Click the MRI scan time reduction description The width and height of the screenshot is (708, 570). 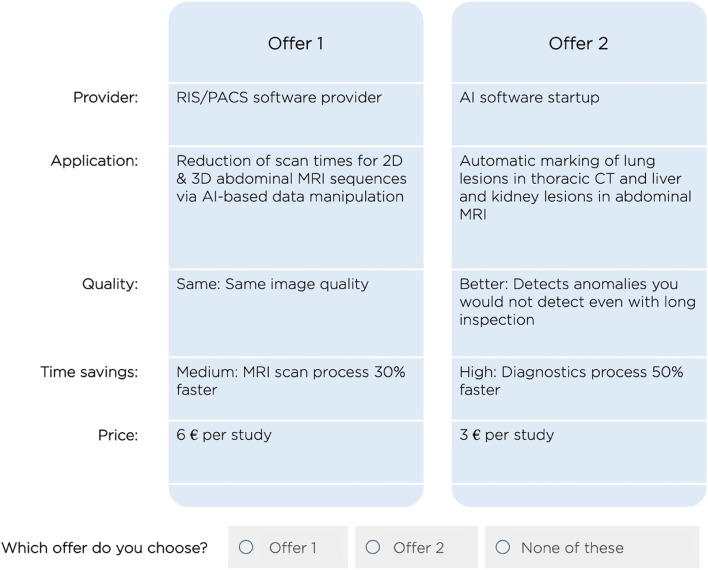pos(292,178)
